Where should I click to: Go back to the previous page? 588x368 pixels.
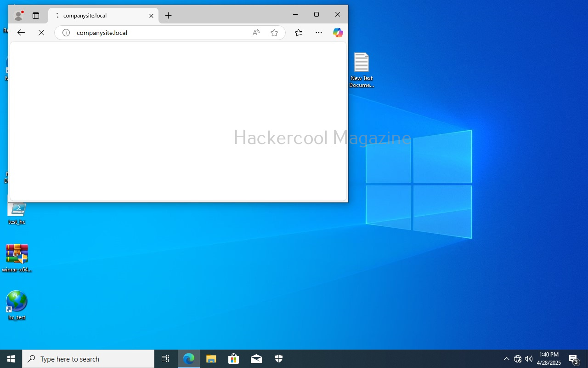click(21, 33)
